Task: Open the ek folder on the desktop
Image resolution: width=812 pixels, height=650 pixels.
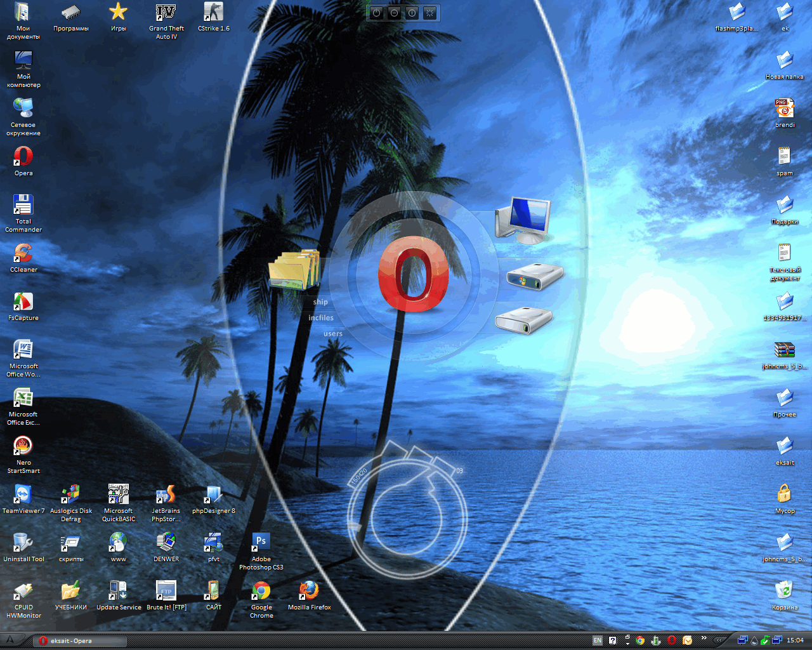Action: (x=785, y=17)
